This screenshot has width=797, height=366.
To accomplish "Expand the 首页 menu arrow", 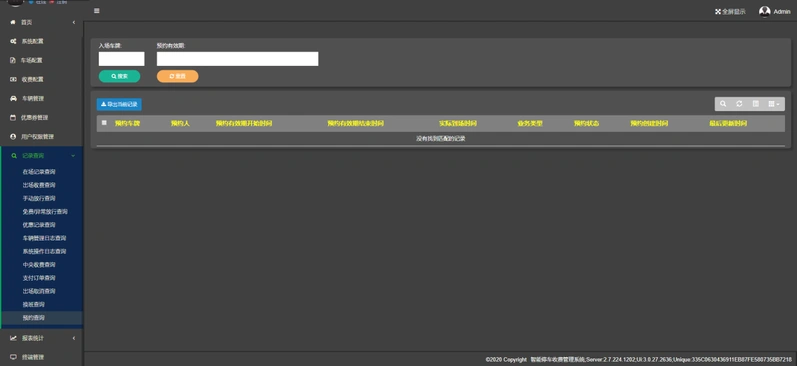I will tap(74, 22).
